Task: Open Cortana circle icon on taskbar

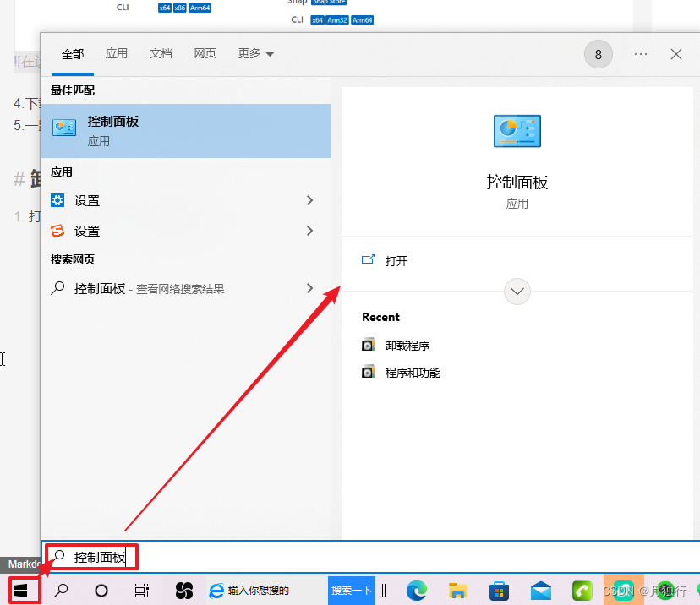Action: coord(101,591)
